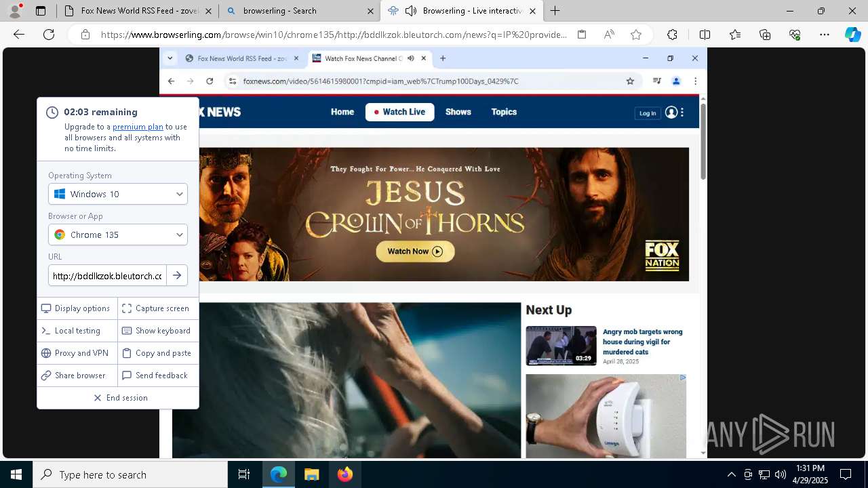Reload page in inner Chrome browser

tap(210, 81)
